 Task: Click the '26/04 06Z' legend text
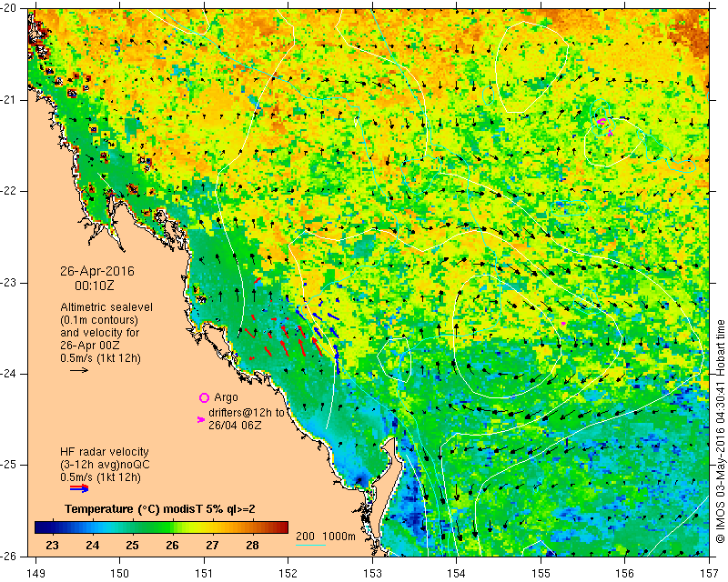tap(235, 425)
